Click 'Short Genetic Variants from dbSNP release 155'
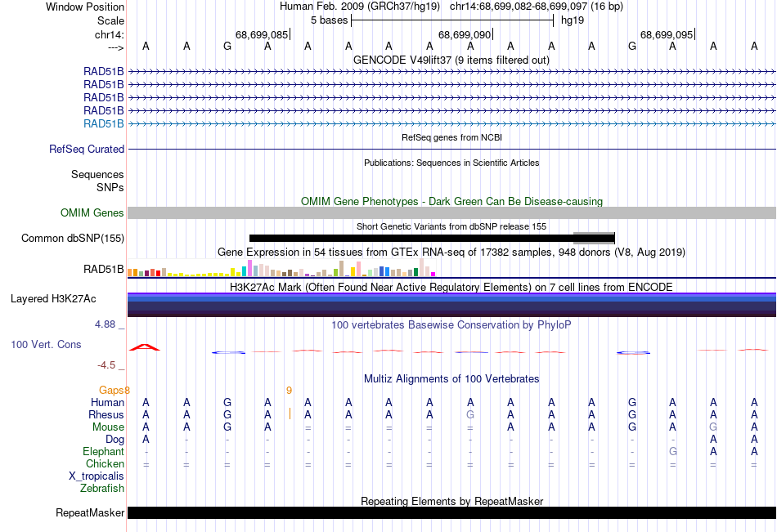Image resolution: width=777 pixels, height=532 pixels. [451, 226]
